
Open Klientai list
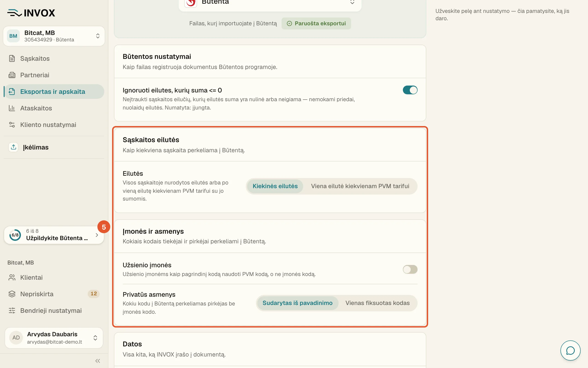[x=54, y=277]
